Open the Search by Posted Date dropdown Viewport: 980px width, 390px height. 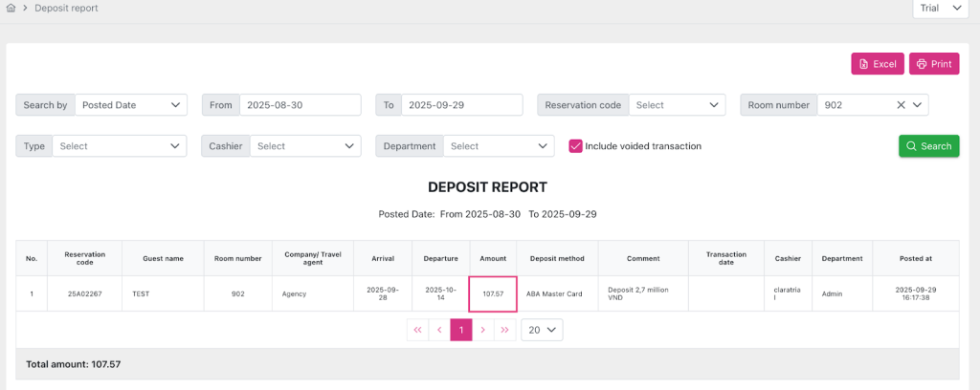[131, 105]
